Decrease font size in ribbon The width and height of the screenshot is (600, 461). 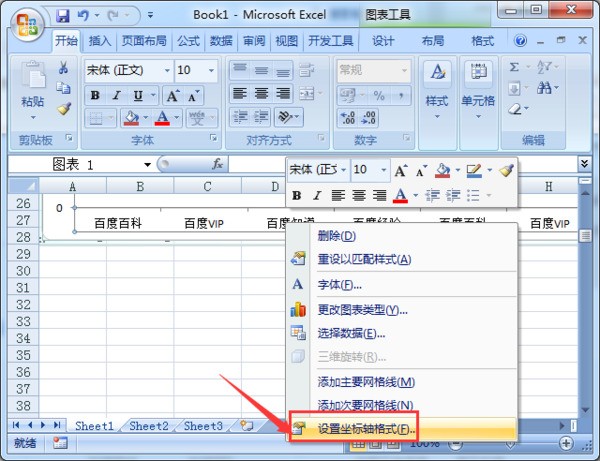point(194,96)
